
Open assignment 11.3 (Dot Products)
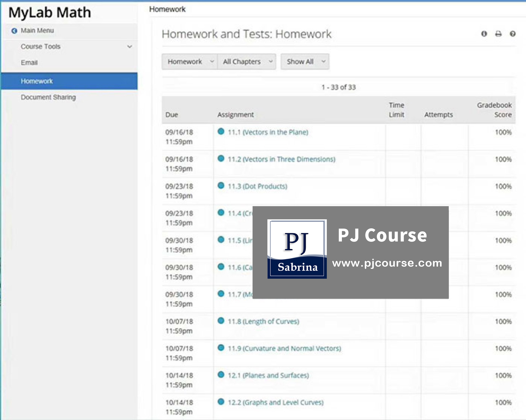(x=258, y=186)
